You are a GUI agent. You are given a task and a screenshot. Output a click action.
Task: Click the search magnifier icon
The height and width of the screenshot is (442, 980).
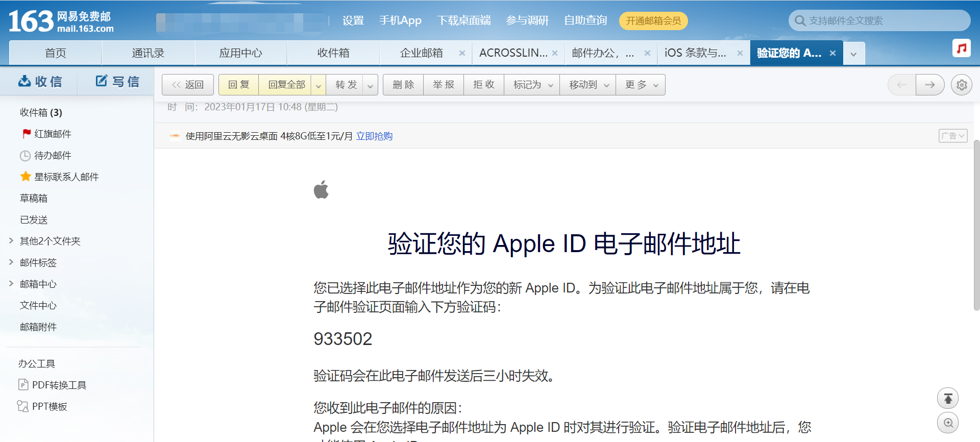[x=800, y=21]
